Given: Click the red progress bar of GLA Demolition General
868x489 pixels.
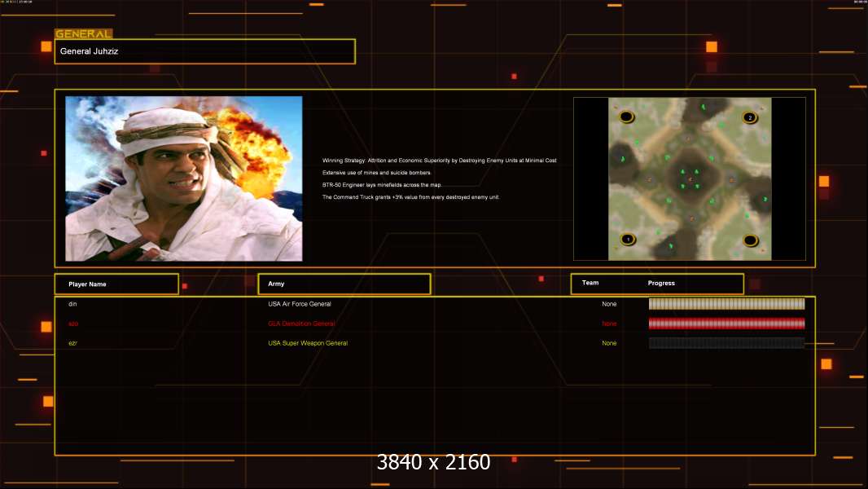Looking at the screenshot, I should point(726,324).
